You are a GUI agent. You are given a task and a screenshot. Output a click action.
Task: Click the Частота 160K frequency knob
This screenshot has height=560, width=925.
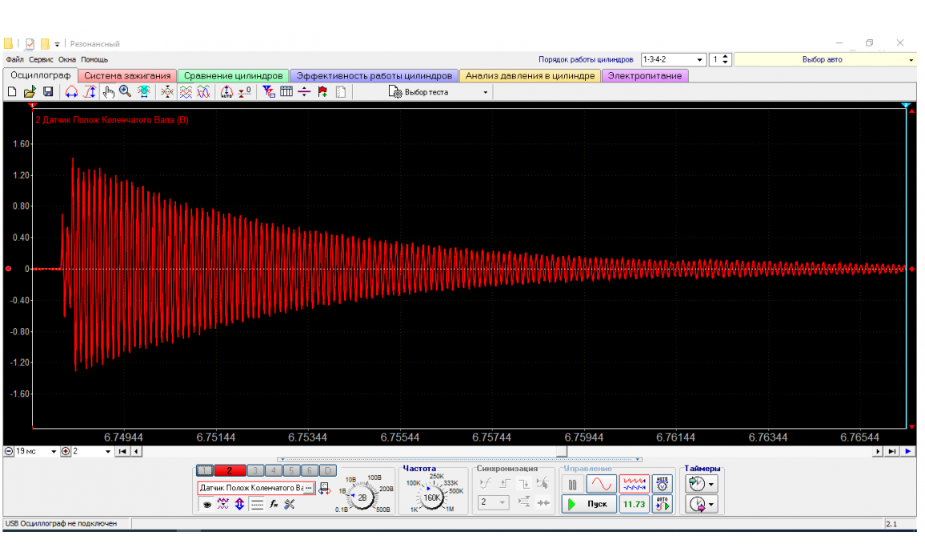(432, 497)
